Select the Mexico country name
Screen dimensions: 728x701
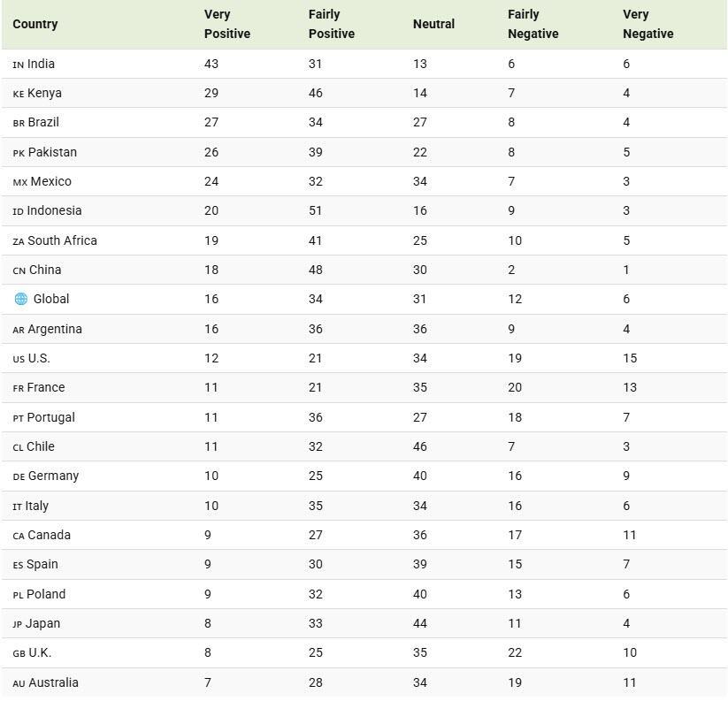[50, 181]
